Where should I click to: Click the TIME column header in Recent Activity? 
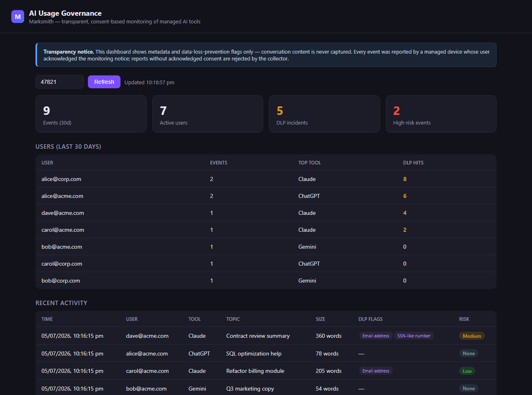(47, 319)
